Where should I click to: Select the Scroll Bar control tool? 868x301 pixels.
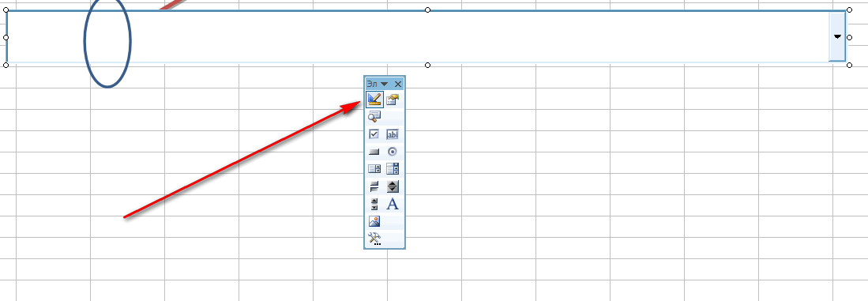click(374, 204)
